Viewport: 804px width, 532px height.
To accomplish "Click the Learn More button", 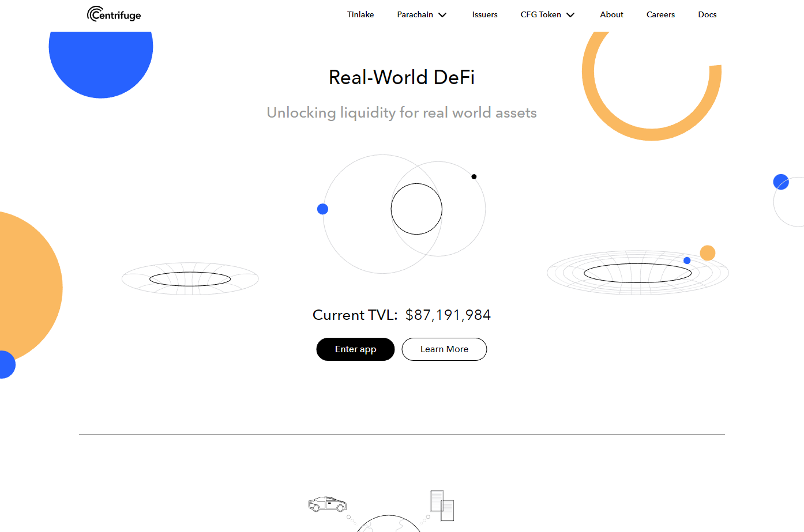I will click(444, 349).
